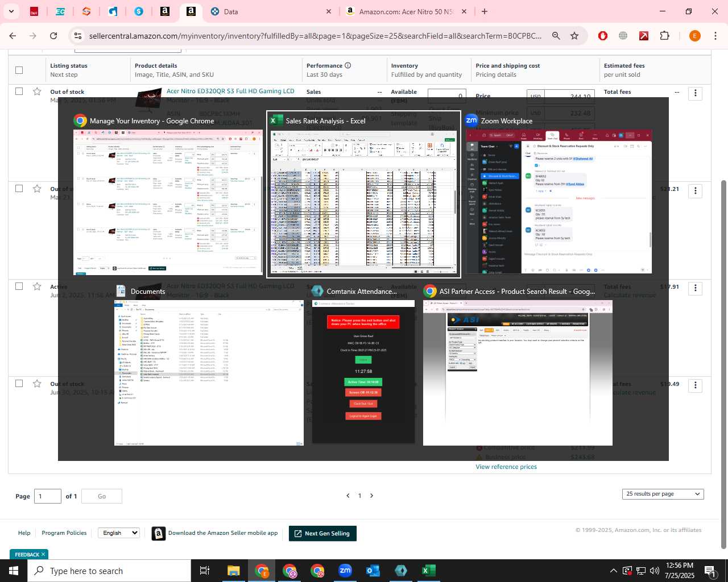The image size is (728, 582).
Task: Open the 25 results per page dropdown
Action: click(x=663, y=494)
